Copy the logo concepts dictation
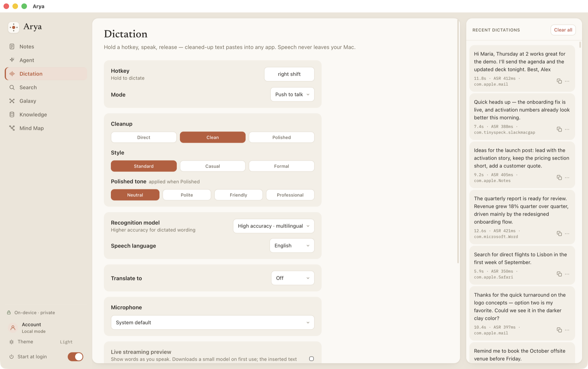588x369 pixels. click(x=559, y=330)
